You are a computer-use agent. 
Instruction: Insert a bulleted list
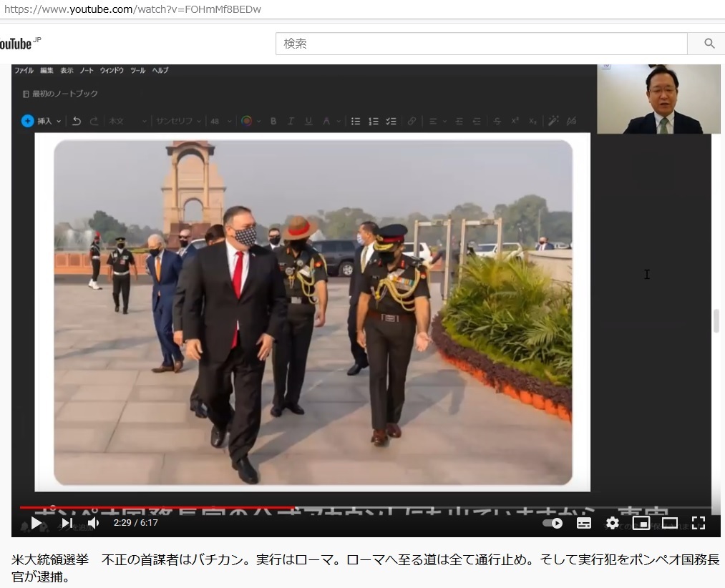tap(356, 121)
